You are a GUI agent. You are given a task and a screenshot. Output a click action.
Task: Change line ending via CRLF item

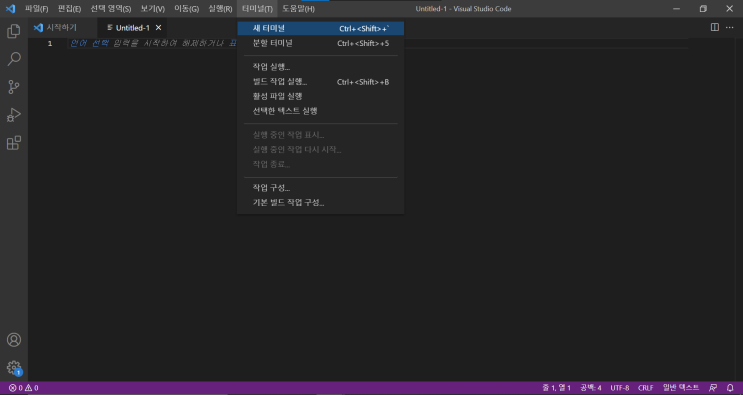click(x=645, y=388)
